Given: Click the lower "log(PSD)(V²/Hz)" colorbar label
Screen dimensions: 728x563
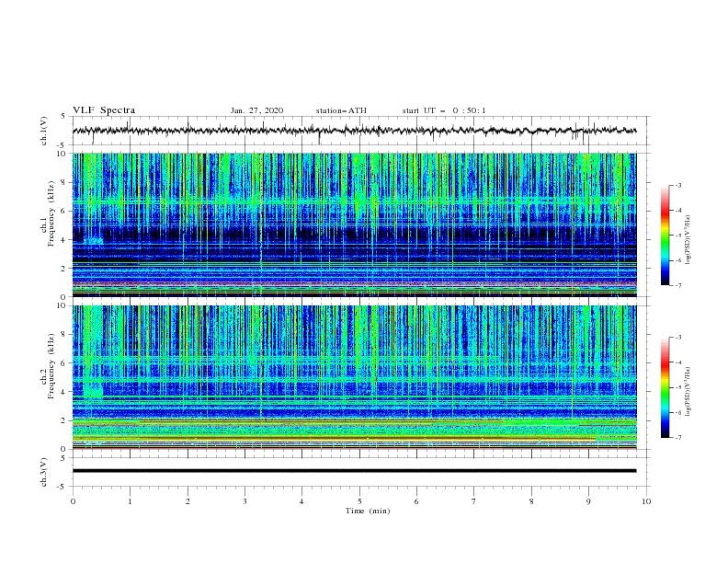Looking at the screenshot, I should tap(688, 391).
